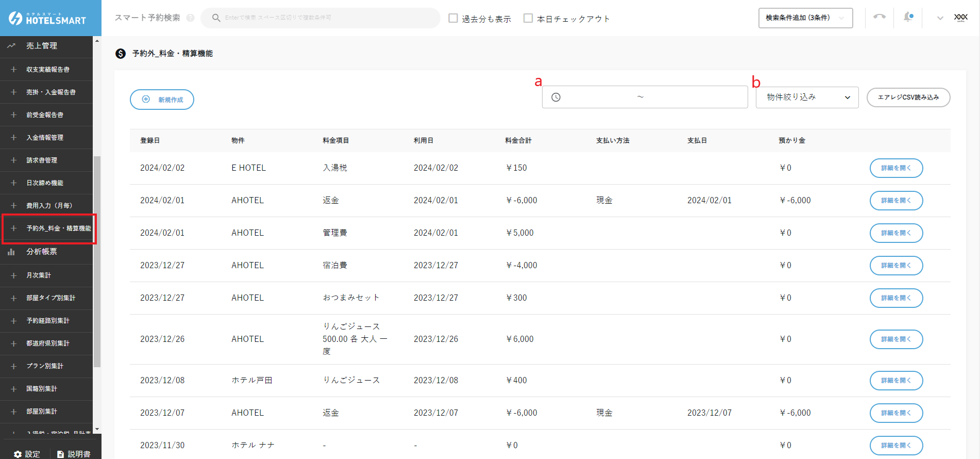Expand the 物件絞り込み dropdown

coord(807,97)
